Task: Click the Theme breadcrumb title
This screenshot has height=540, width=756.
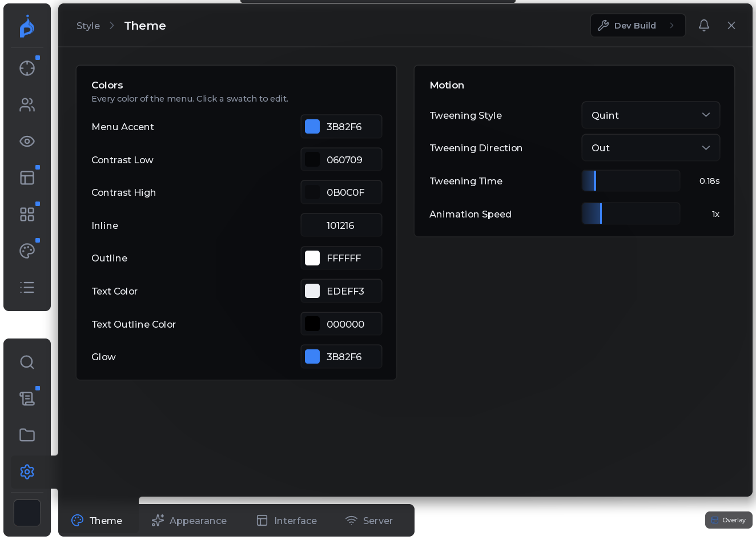Action: point(145,26)
